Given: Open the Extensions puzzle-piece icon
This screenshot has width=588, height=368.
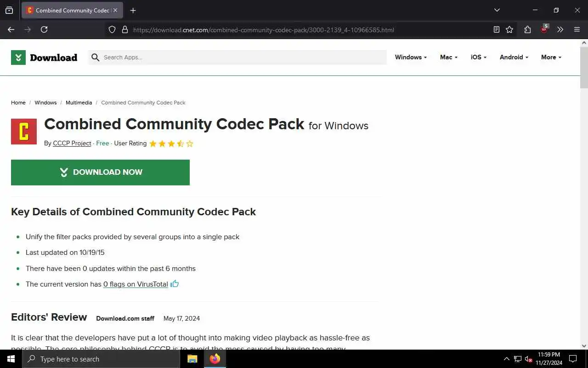Looking at the screenshot, I should click(527, 29).
